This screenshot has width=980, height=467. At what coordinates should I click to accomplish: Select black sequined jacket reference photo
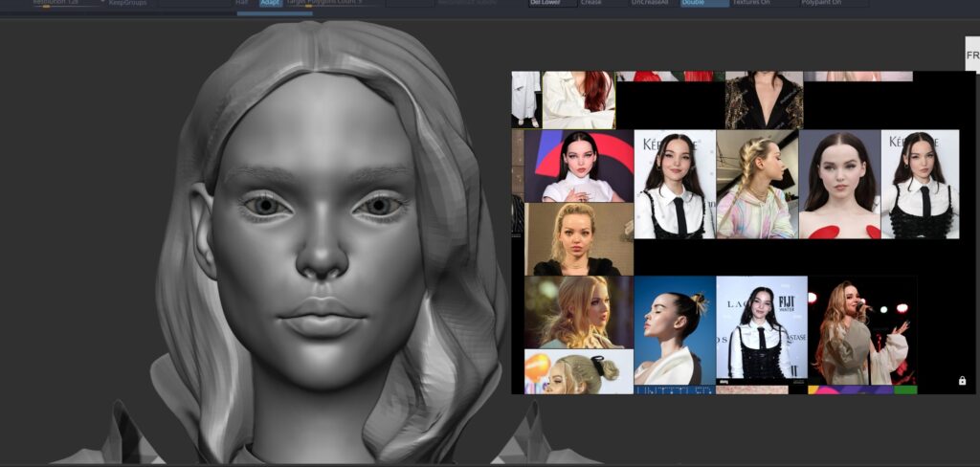764,100
